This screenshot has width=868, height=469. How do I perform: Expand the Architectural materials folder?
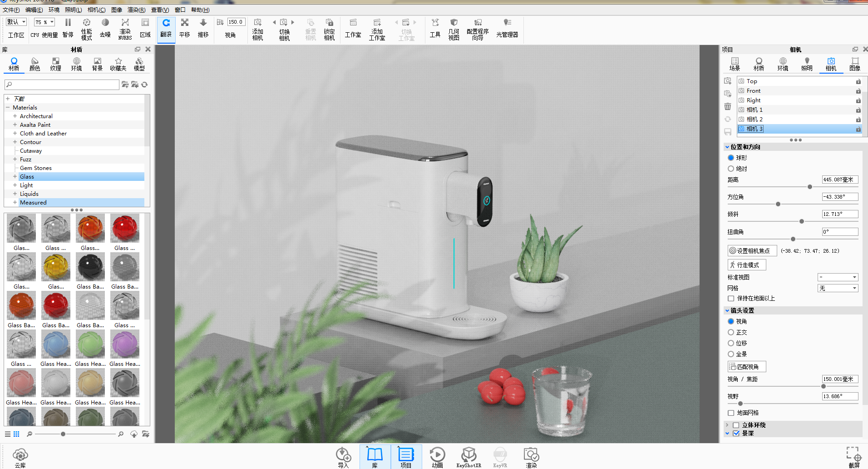[x=15, y=116]
